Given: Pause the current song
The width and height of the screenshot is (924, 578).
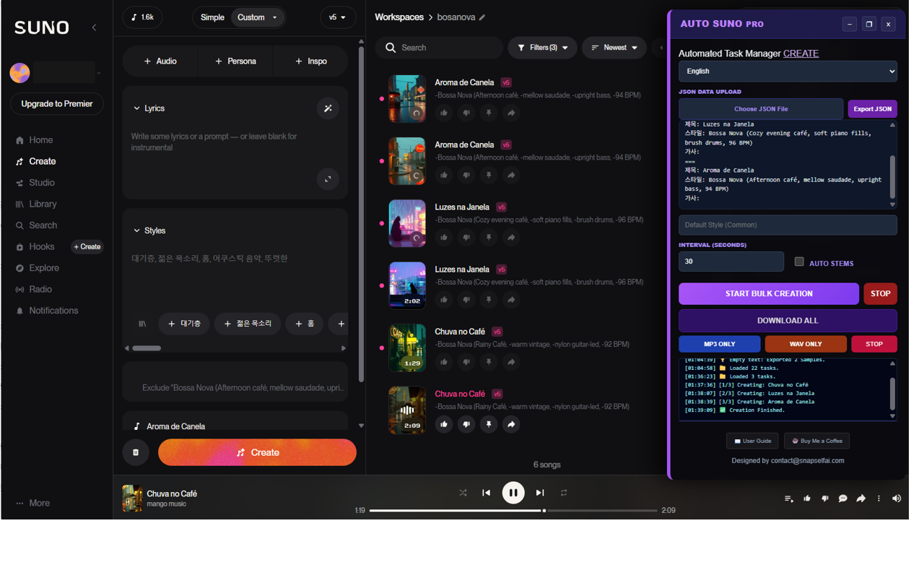Looking at the screenshot, I should [513, 493].
